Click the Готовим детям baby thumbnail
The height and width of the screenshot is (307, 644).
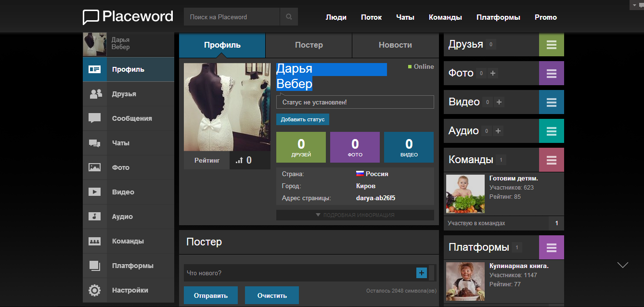pos(465,193)
